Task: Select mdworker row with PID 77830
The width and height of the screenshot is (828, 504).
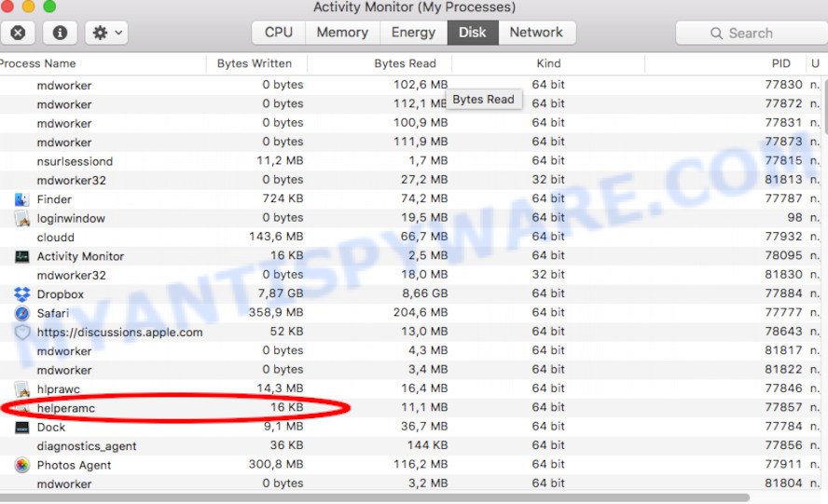Action: (412, 86)
